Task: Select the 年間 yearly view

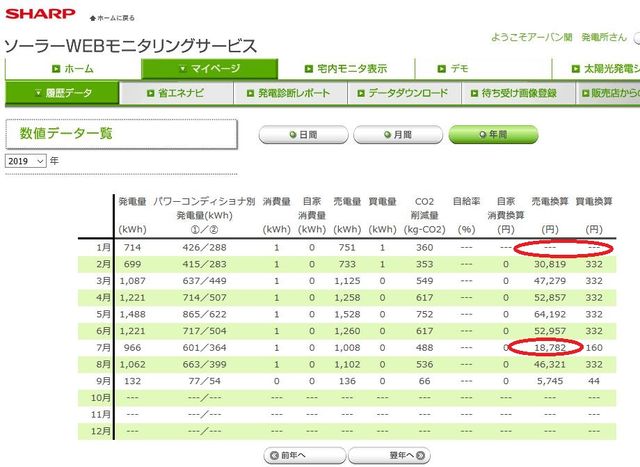Action: pos(493,135)
